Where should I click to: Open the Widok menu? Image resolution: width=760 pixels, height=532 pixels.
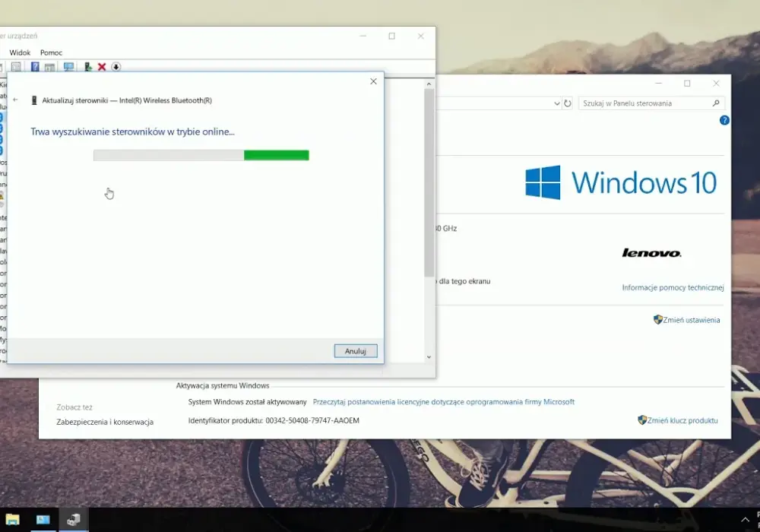pyautogui.click(x=20, y=52)
